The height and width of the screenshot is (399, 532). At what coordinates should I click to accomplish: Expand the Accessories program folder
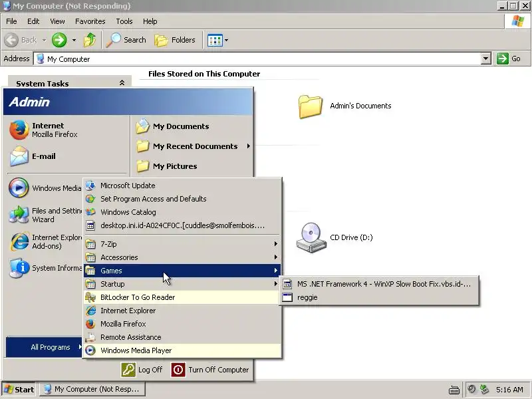(182, 257)
